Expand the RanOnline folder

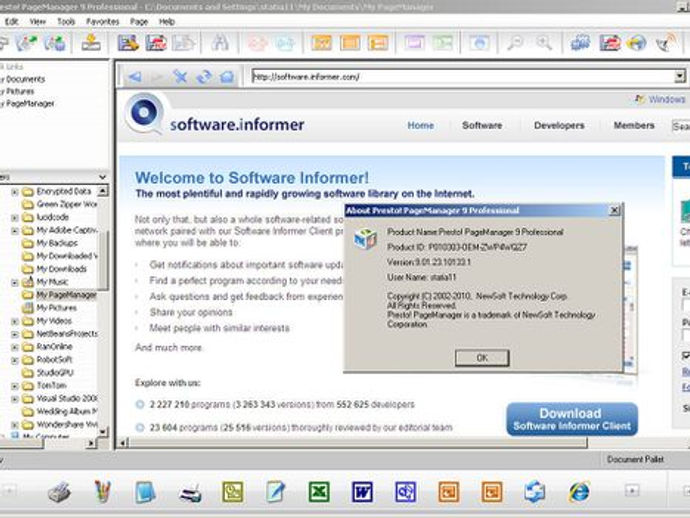point(15,347)
